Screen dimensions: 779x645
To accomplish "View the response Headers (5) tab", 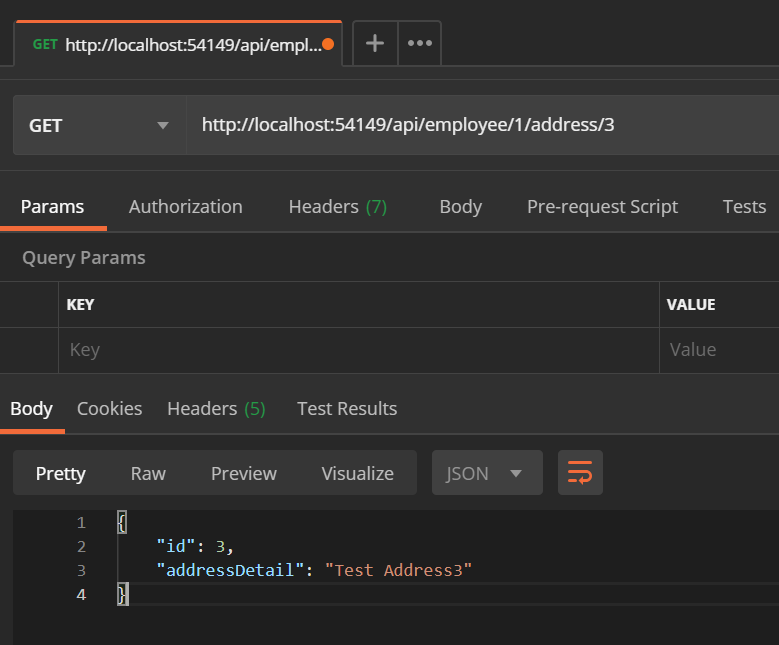I will tap(216, 408).
